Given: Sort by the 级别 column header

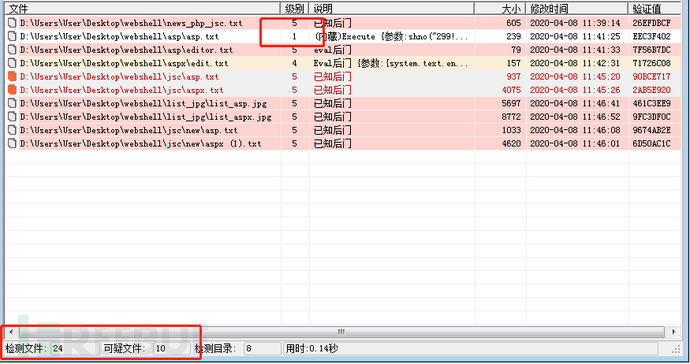Looking at the screenshot, I should (x=295, y=8).
